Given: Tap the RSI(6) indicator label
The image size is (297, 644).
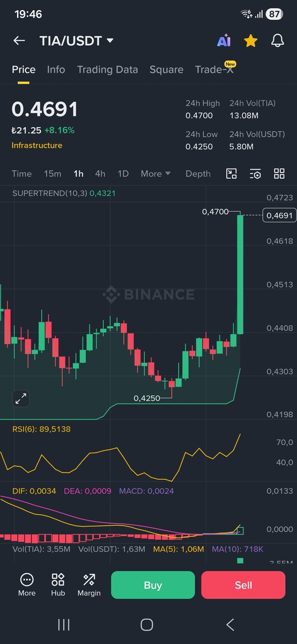Looking at the screenshot, I should point(41,429).
